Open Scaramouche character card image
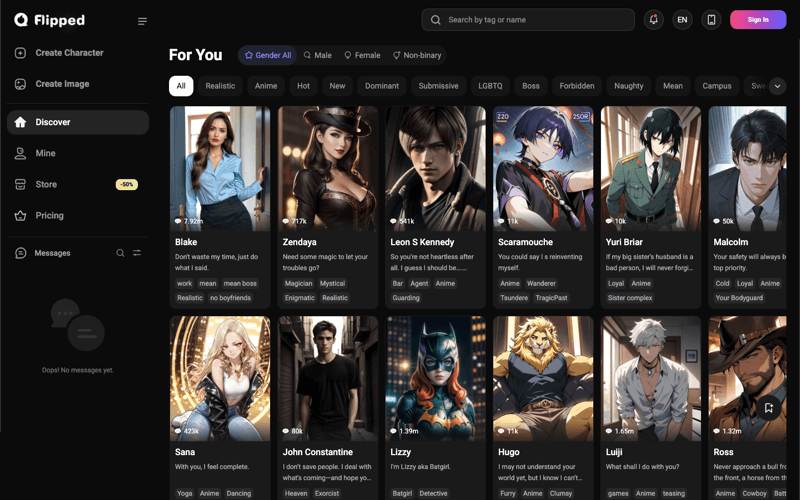The height and width of the screenshot is (500, 800). pyautogui.click(x=543, y=168)
